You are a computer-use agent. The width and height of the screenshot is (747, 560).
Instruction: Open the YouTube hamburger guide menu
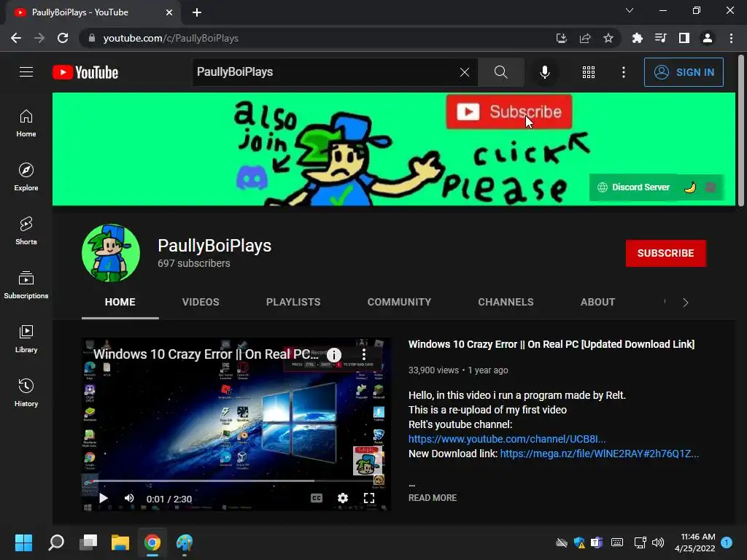[26, 72]
